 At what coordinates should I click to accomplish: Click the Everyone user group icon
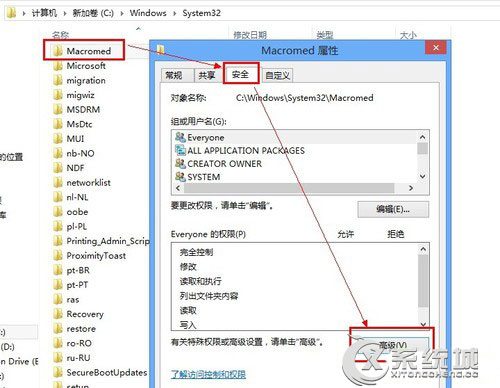pos(180,137)
